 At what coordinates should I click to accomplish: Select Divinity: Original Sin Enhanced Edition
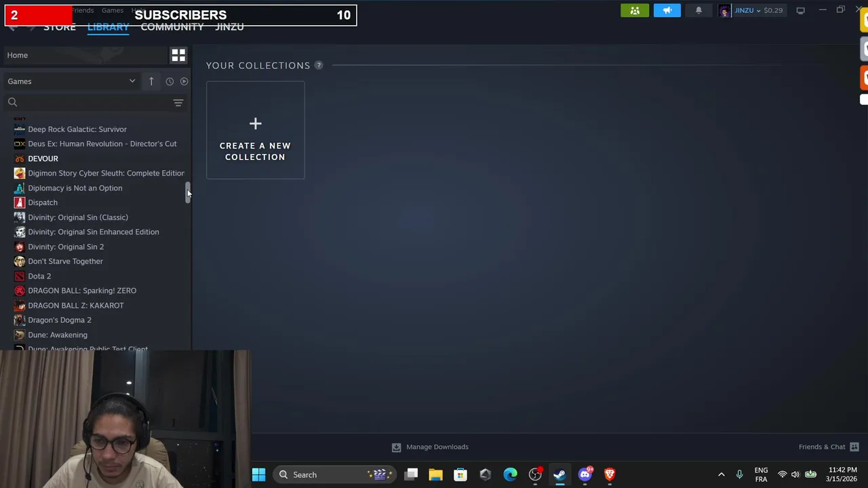94,232
